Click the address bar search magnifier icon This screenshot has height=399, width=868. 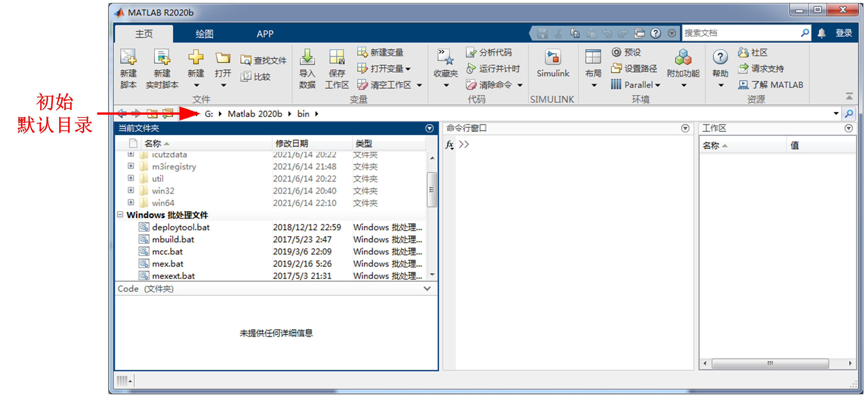click(x=849, y=114)
